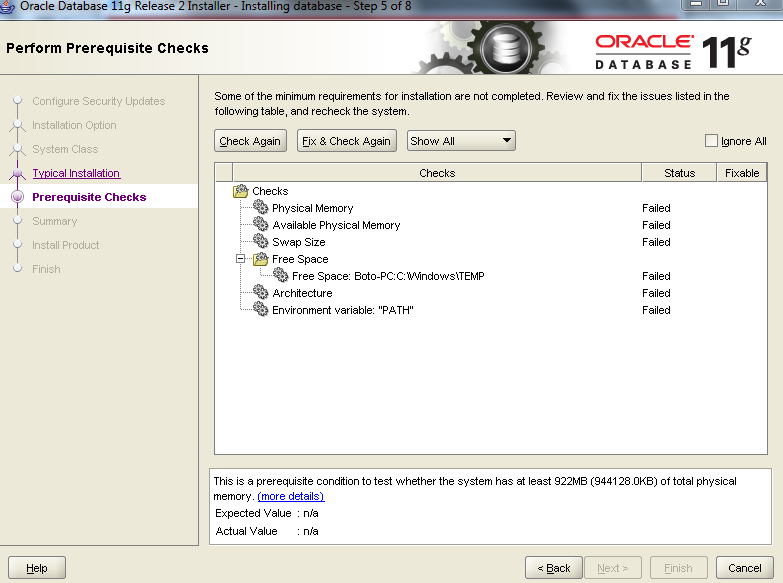Image resolution: width=783 pixels, height=583 pixels.
Task: Click the gear icon beside Available Physical Memory
Action: coord(261,225)
